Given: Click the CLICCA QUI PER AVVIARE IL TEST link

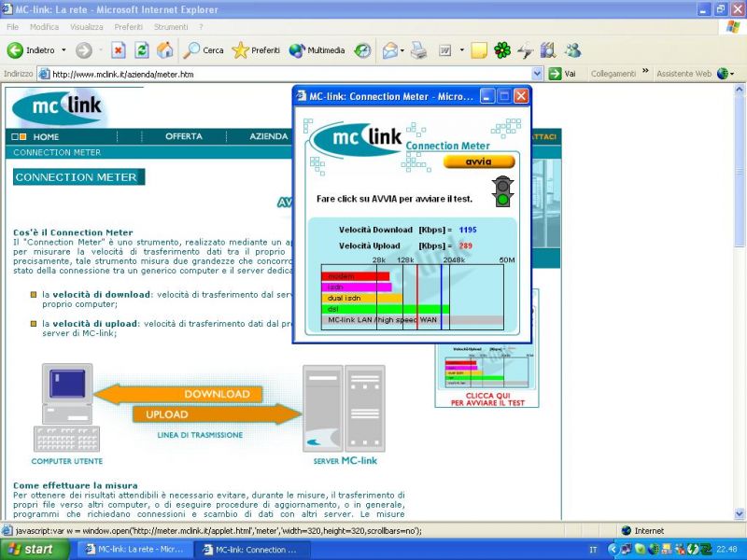Looking at the screenshot, I should point(487,399).
